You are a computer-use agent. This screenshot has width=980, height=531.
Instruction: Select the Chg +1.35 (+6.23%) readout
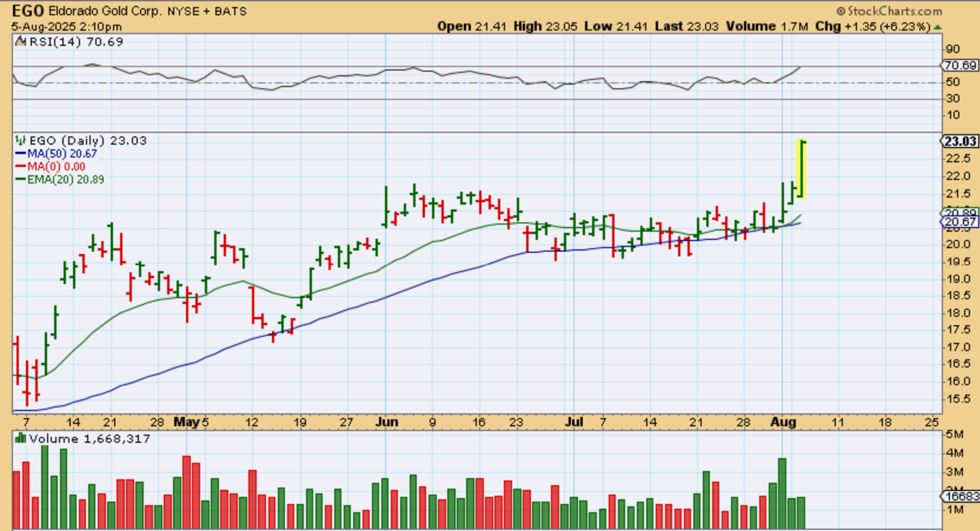click(x=873, y=26)
